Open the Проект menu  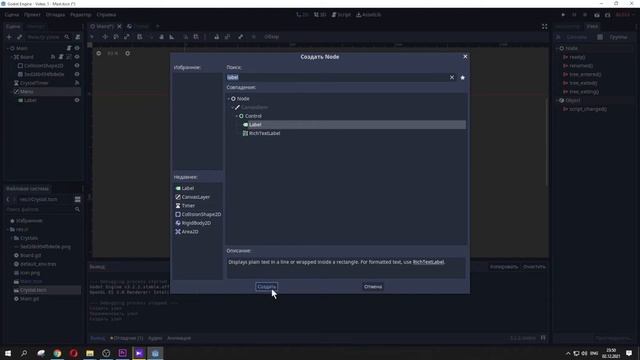click(32, 15)
